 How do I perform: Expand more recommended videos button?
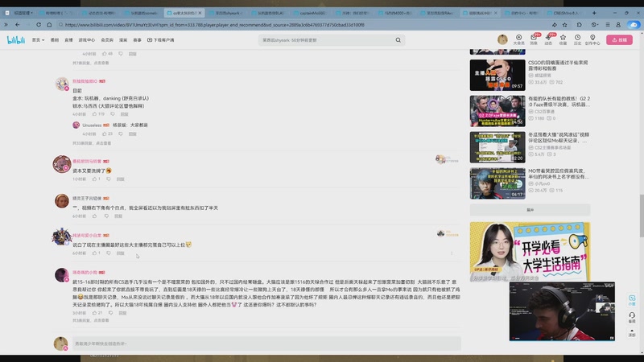click(x=530, y=210)
